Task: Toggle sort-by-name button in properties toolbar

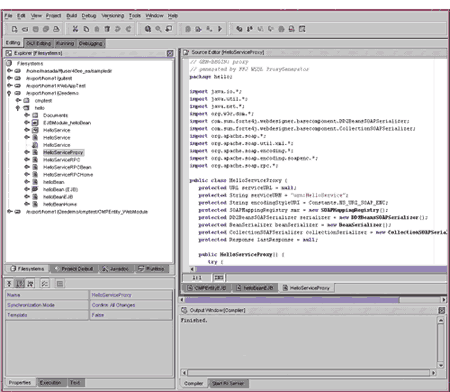Action: coord(20,284)
